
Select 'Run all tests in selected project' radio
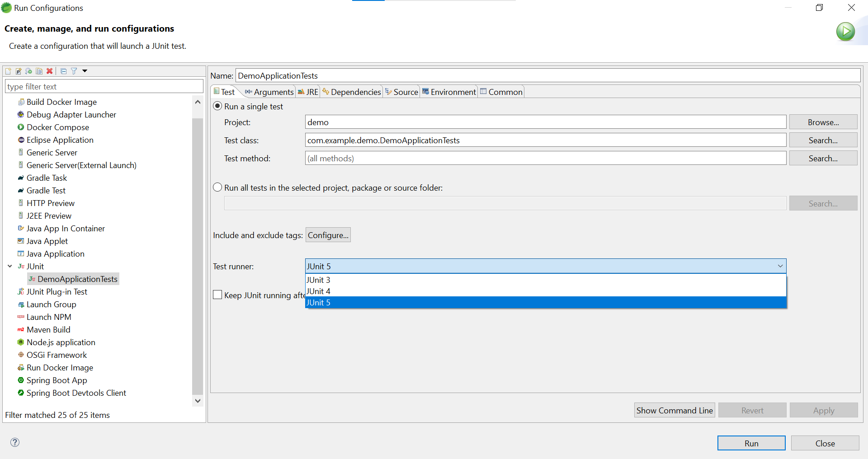click(218, 187)
